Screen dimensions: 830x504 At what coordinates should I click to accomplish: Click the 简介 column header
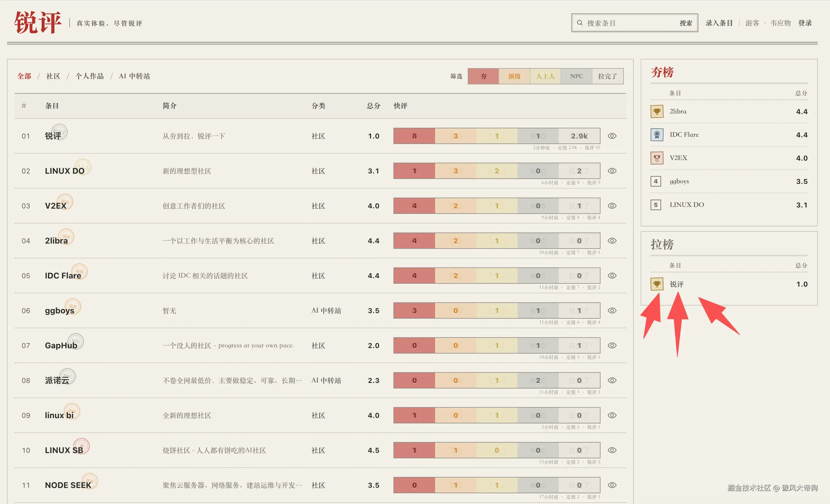pos(169,106)
